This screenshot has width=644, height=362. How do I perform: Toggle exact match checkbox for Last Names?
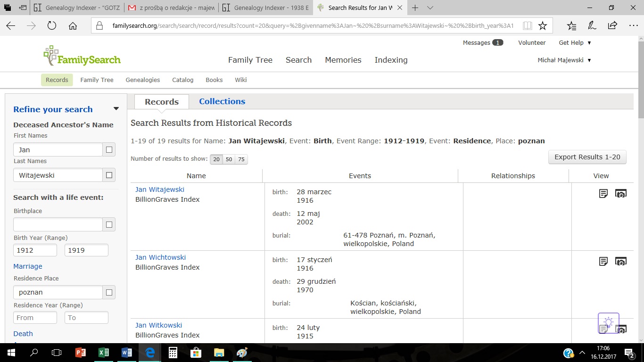(109, 175)
